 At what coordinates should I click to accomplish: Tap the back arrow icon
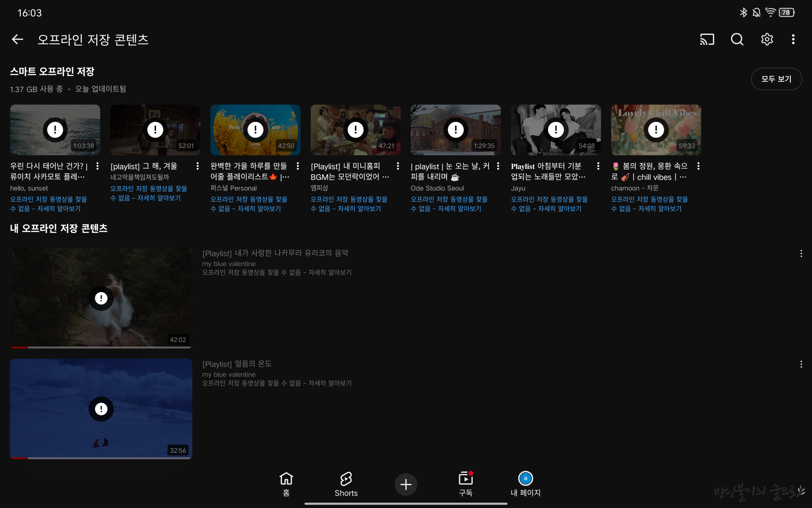18,39
